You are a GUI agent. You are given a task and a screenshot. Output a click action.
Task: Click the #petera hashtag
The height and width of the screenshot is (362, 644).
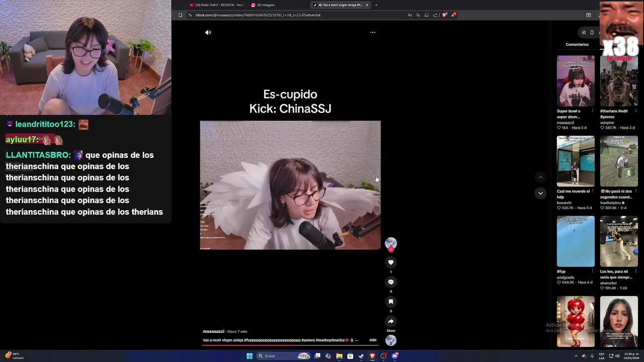(x=307, y=340)
